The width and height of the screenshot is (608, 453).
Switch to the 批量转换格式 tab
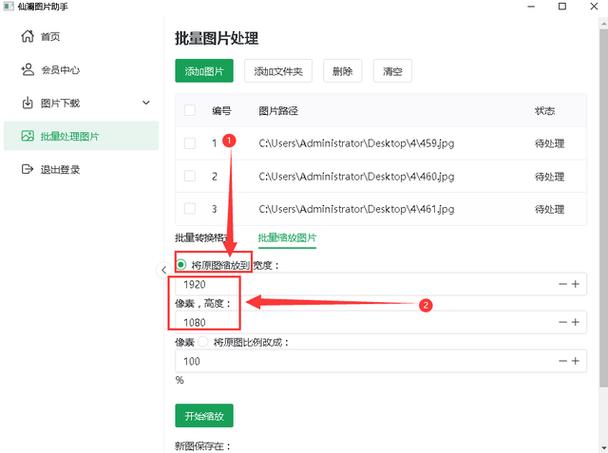click(202, 238)
